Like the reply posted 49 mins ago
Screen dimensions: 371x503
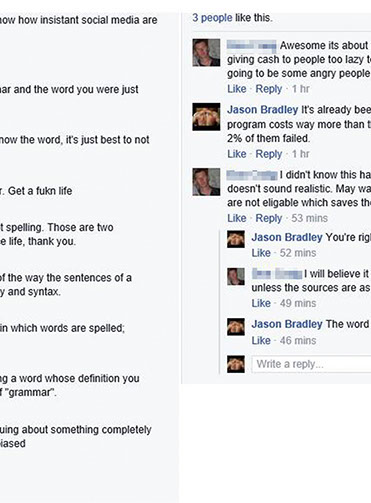[261, 303]
